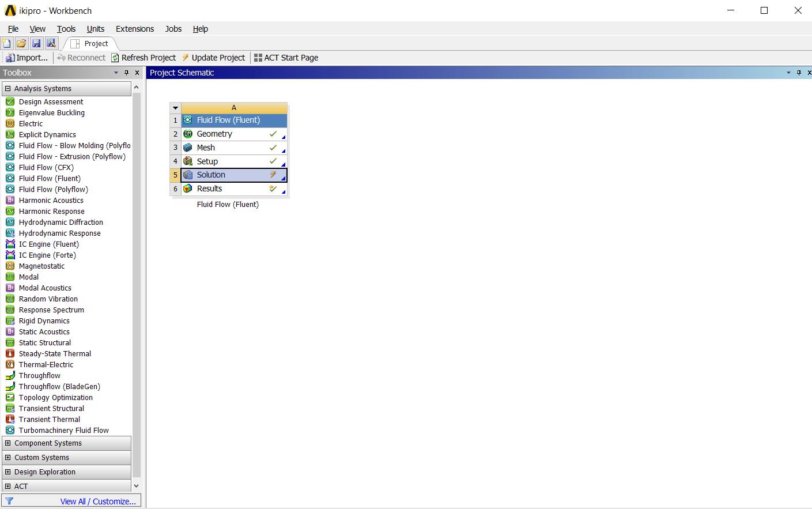The height and width of the screenshot is (509, 812).
Task: Select the Solution cell in system A
Action: (x=234, y=175)
